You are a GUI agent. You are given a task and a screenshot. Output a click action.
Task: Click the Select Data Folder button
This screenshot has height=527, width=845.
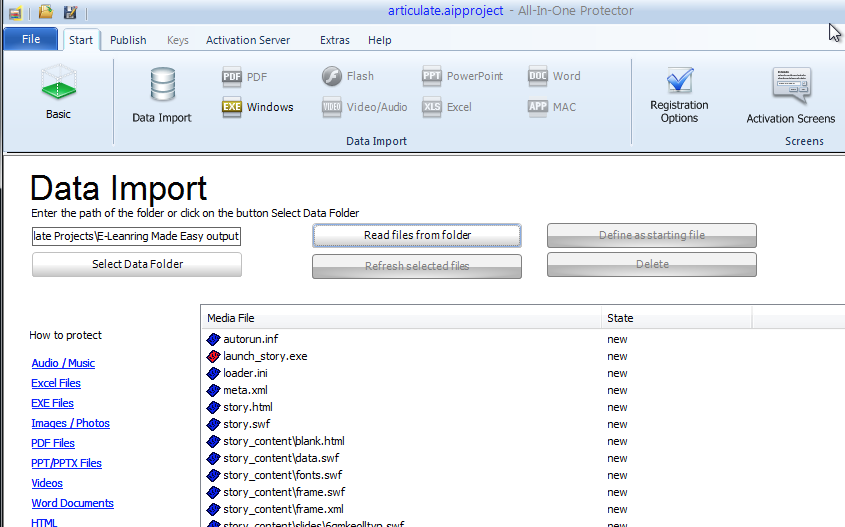point(137,264)
